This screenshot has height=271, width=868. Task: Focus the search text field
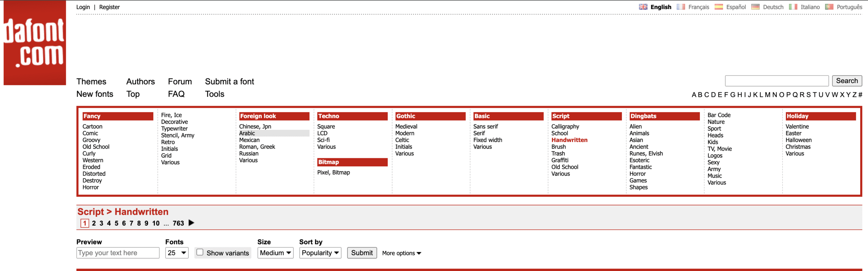point(777,81)
